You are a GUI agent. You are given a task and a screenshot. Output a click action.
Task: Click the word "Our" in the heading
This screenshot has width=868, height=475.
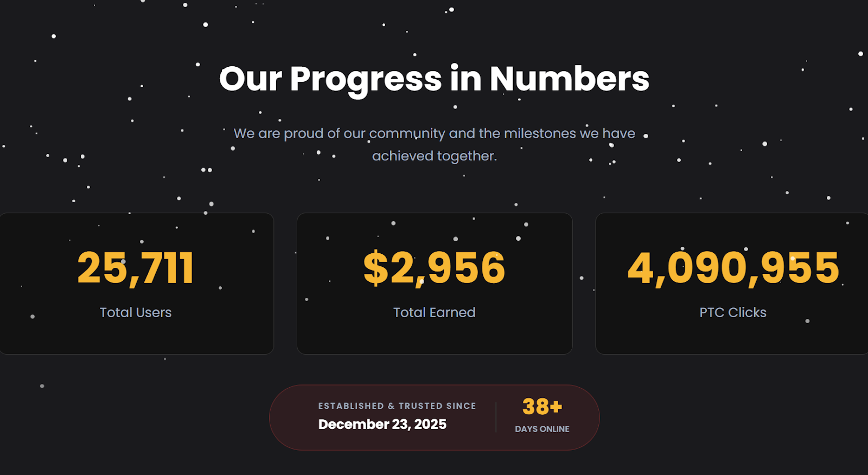(250, 79)
